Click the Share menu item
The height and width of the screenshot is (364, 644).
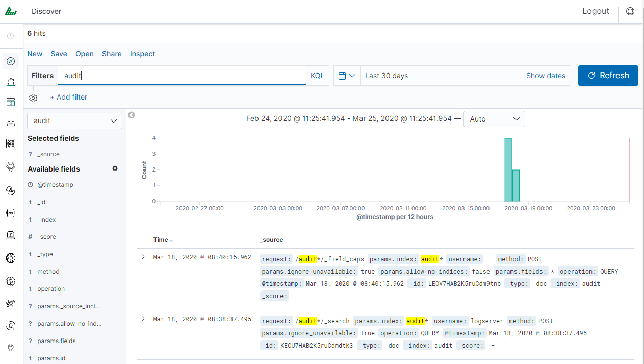pyautogui.click(x=112, y=54)
